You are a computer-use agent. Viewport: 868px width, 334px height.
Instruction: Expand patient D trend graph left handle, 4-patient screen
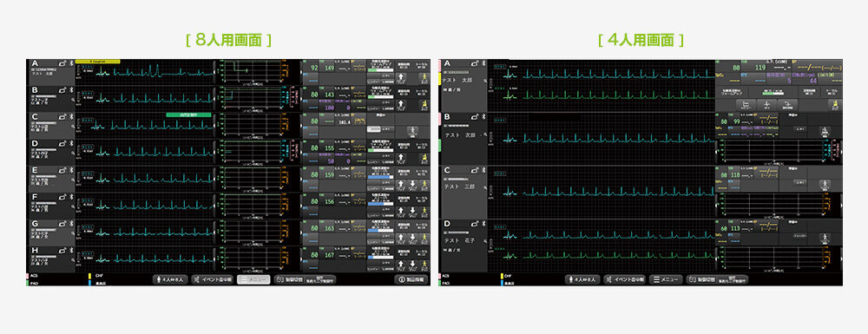pos(716,259)
